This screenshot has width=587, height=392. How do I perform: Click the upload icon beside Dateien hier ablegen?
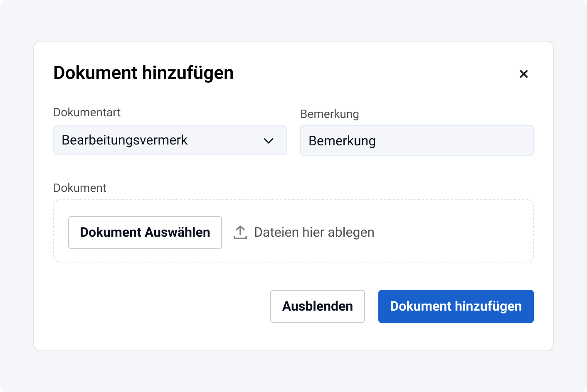coord(240,232)
